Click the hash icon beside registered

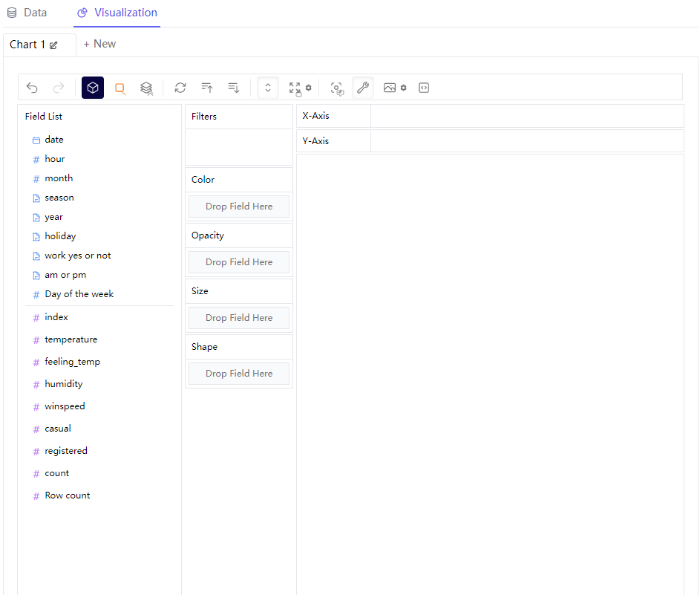[x=36, y=452]
